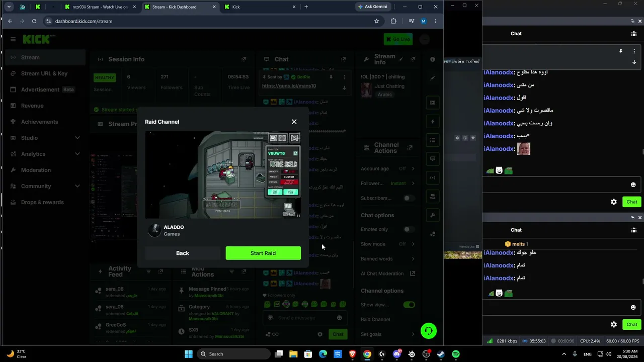This screenshot has width=644, height=362.
Task: Click the Kick logo
Action: coord(38,39)
